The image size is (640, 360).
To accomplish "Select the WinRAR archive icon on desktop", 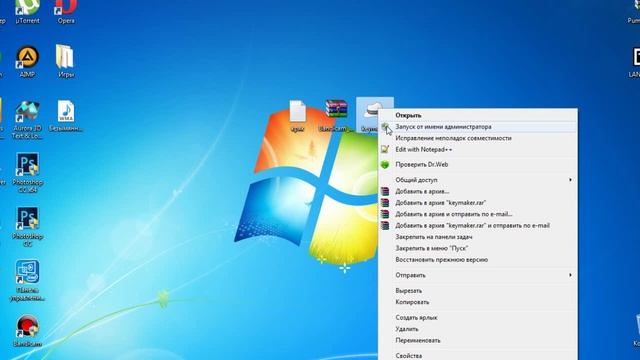I will pyautogui.click(x=336, y=116).
